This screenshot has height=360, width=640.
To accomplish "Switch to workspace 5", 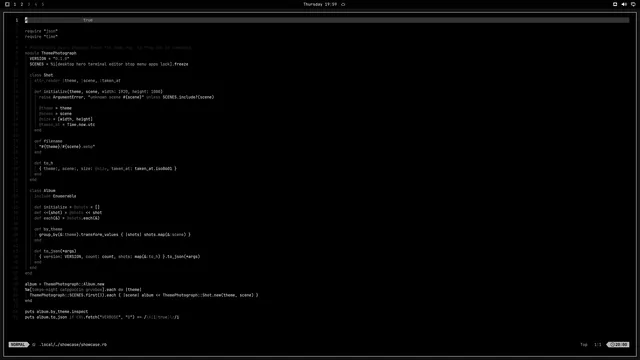I will click(42, 4).
